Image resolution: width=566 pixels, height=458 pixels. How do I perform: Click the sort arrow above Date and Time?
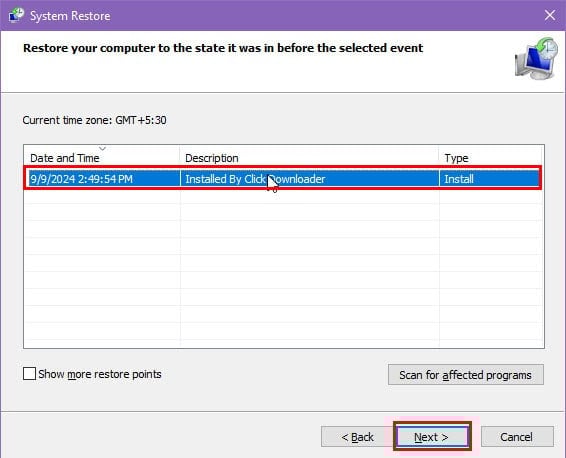point(103,148)
